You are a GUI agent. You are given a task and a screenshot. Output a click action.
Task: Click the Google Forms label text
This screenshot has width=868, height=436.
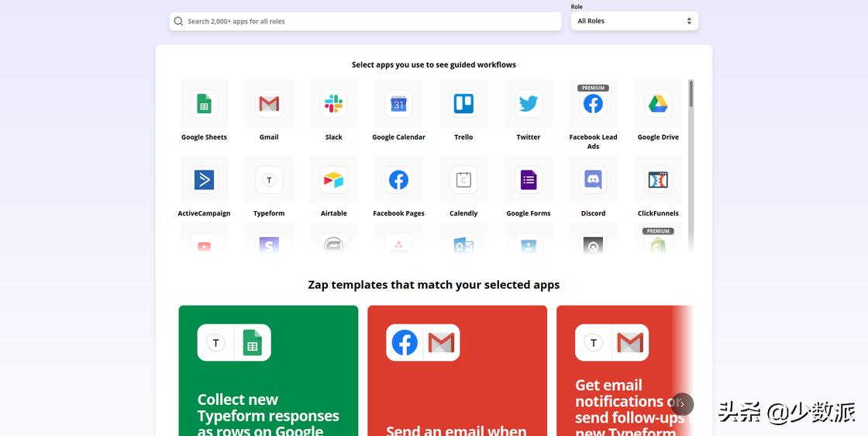coord(528,213)
